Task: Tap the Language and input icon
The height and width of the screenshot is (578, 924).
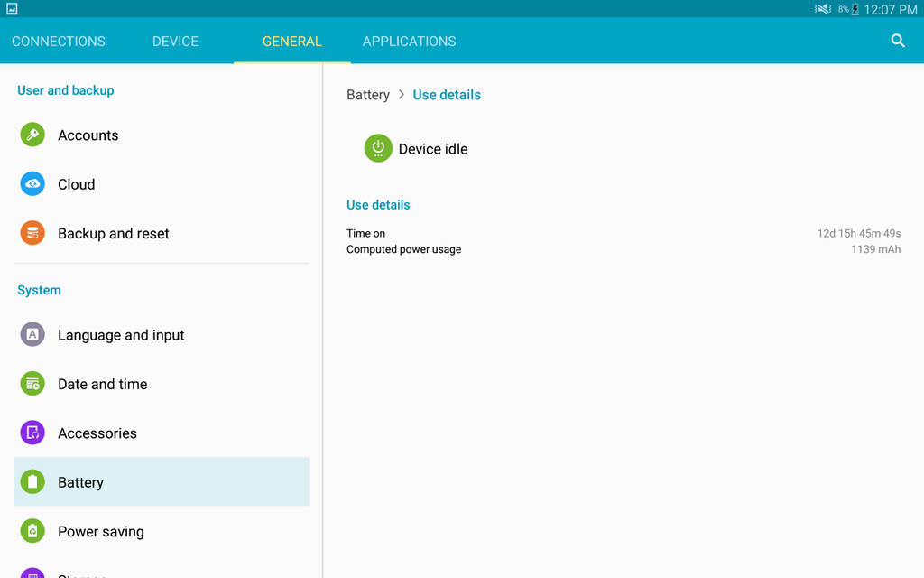Action: point(32,334)
